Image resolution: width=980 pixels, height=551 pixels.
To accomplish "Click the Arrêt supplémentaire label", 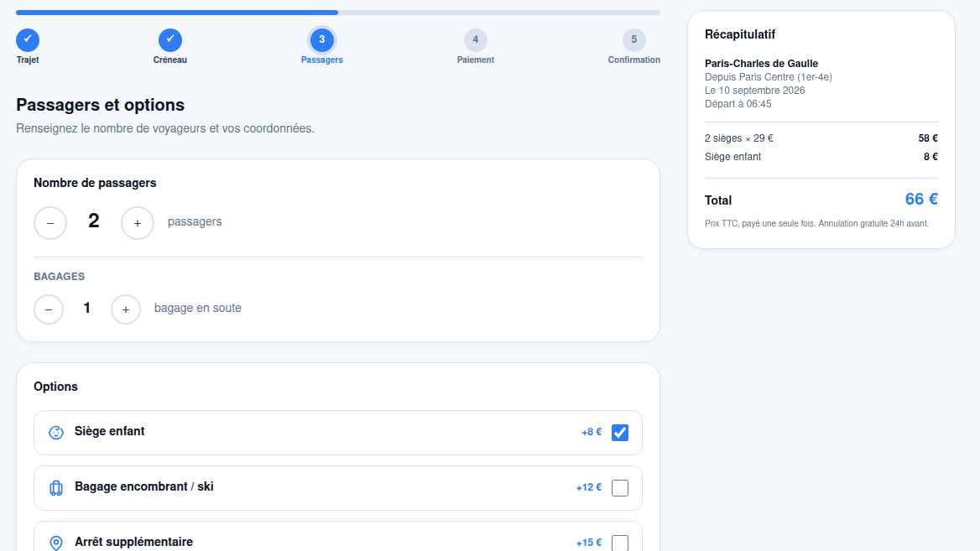I will pos(133,542).
